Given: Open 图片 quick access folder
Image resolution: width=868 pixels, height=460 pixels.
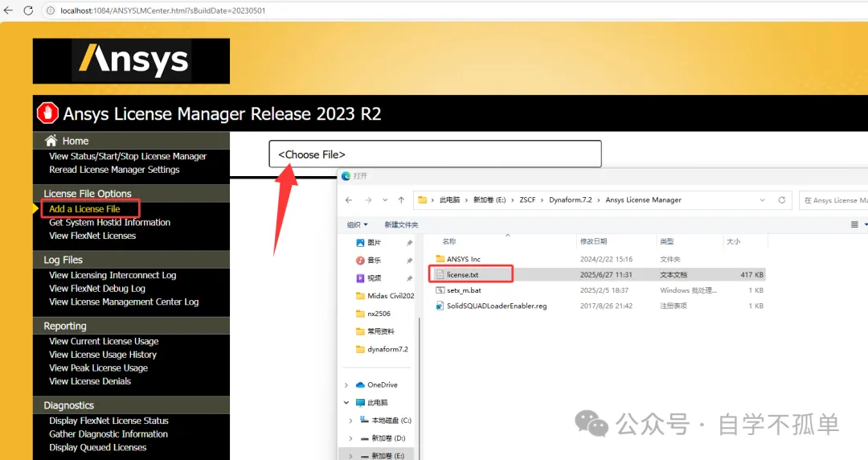Looking at the screenshot, I should pyautogui.click(x=375, y=243).
